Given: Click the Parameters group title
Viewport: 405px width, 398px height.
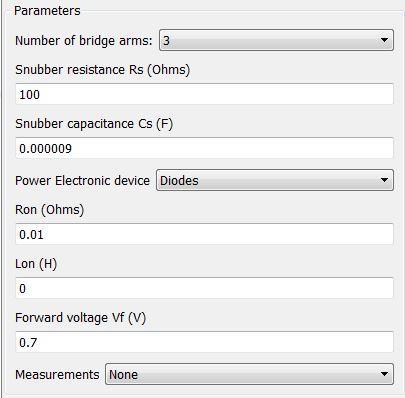Looking at the screenshot, I should 47,11.
